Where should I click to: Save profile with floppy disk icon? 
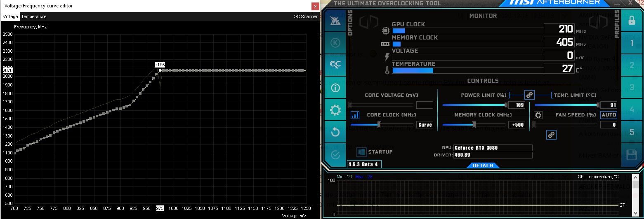632,155
